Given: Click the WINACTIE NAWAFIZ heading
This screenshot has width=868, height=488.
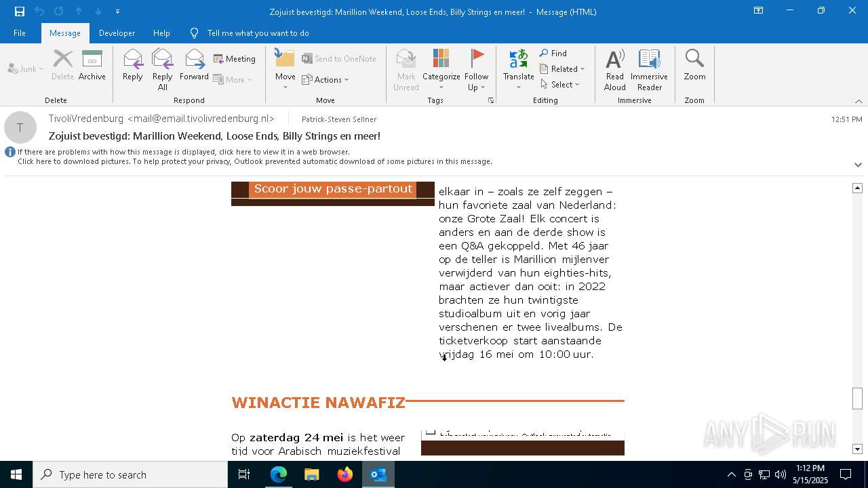Looking at the screenshot, I should pos(318,403).
